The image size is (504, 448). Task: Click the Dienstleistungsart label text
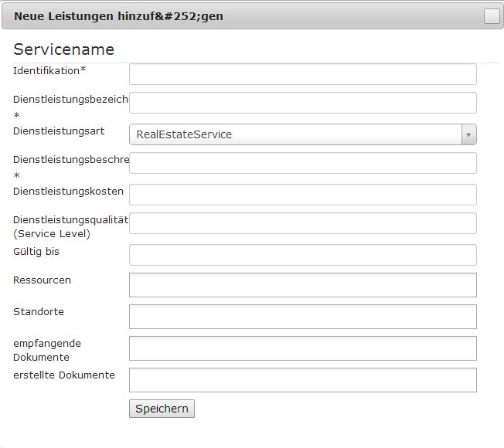pyautogui.click(x=59, y=131)
